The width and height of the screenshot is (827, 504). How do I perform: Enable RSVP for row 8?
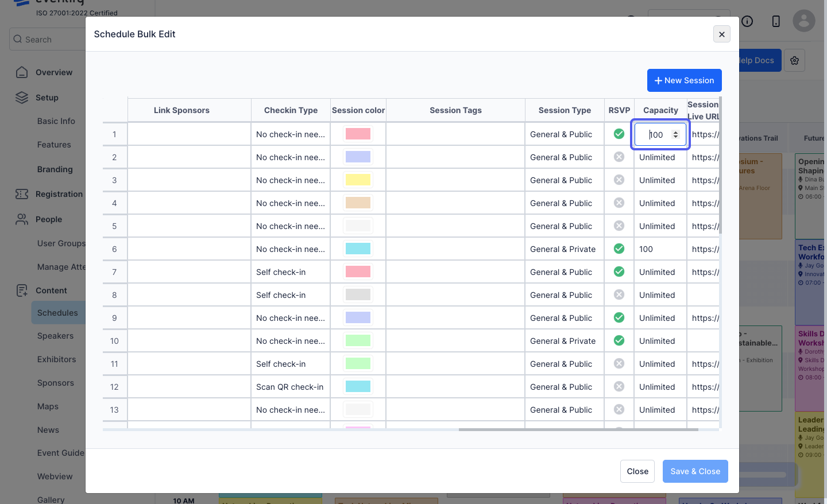pos(619,294)
